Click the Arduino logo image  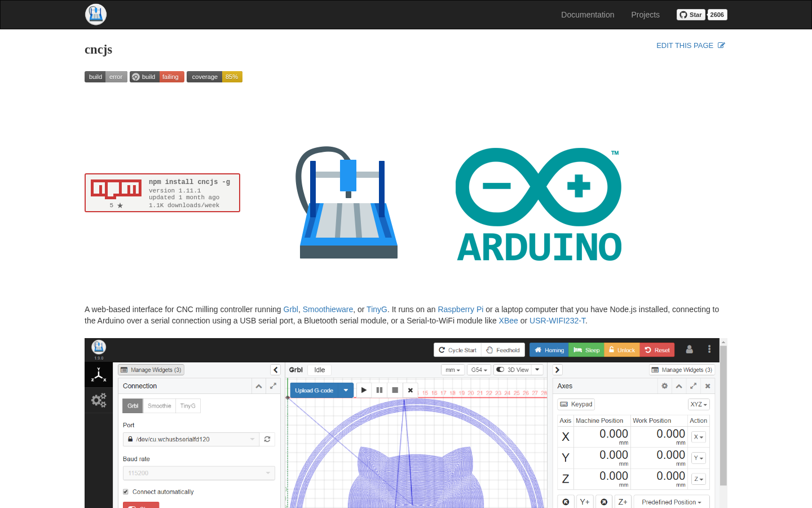[x=539, y=204]
